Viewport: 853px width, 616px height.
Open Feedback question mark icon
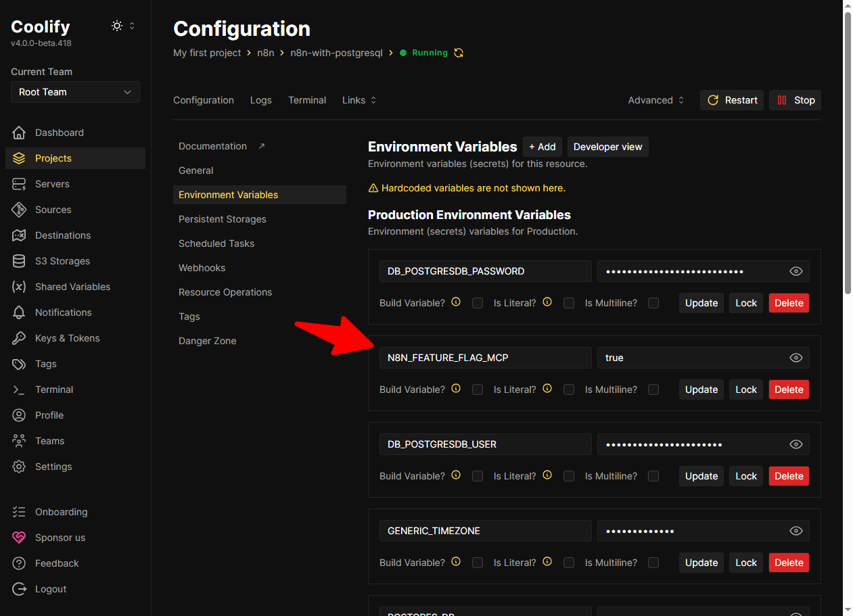pyautogui.click(x=19, y=563)
